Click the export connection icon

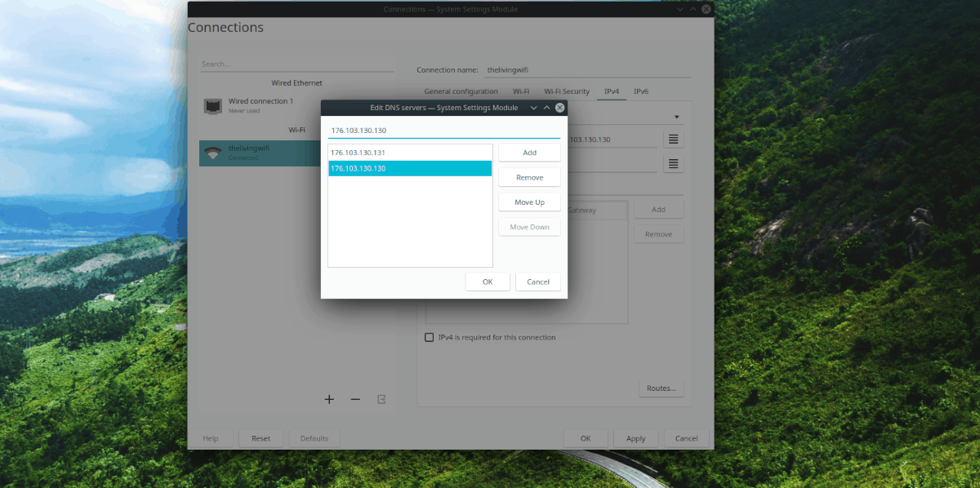click(381, 399)
